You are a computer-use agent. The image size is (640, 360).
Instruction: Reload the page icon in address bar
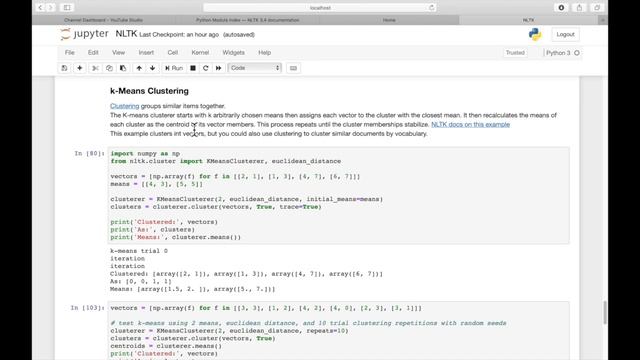pyautogui.click(x=431, y=7)
